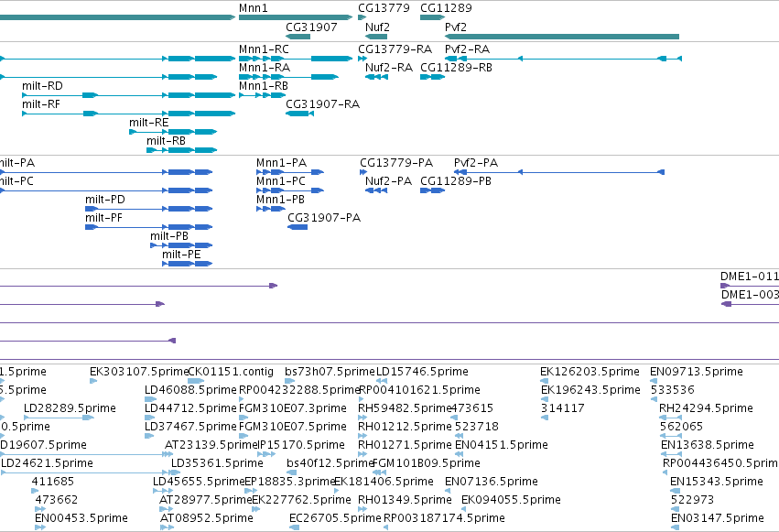Select the Pvf2-PA protein label

pos(476,163)
